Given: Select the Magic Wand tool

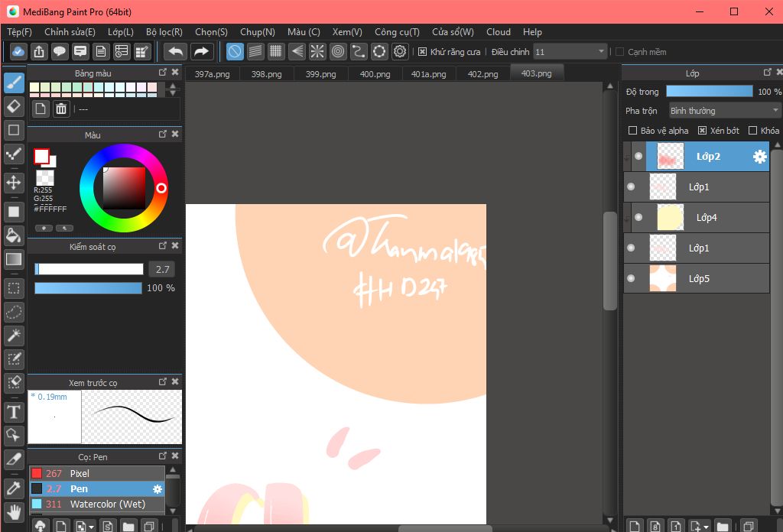Looking at the screenshot, I should [14, 336].
